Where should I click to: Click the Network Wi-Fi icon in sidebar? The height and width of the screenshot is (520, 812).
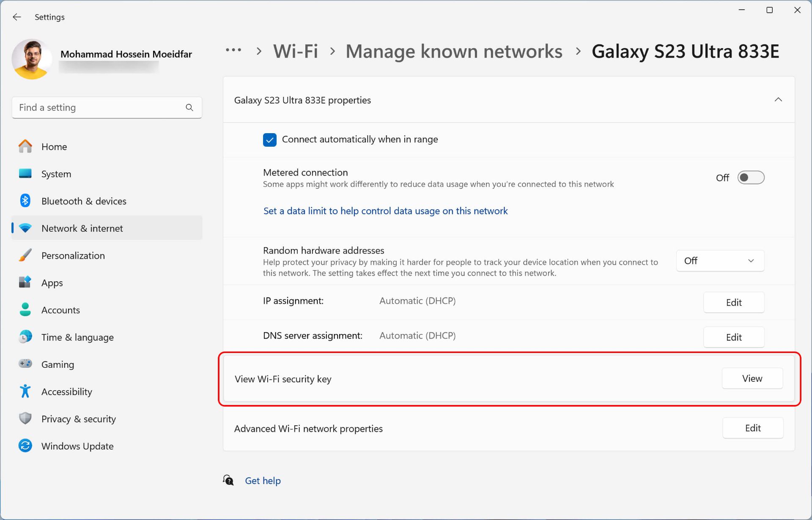(25, 228)
